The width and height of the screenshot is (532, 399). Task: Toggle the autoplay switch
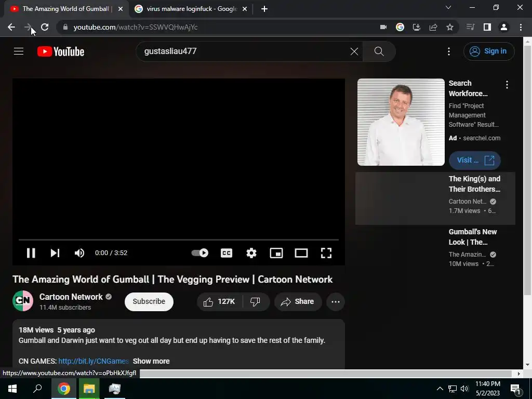click(x=200, y=253)
